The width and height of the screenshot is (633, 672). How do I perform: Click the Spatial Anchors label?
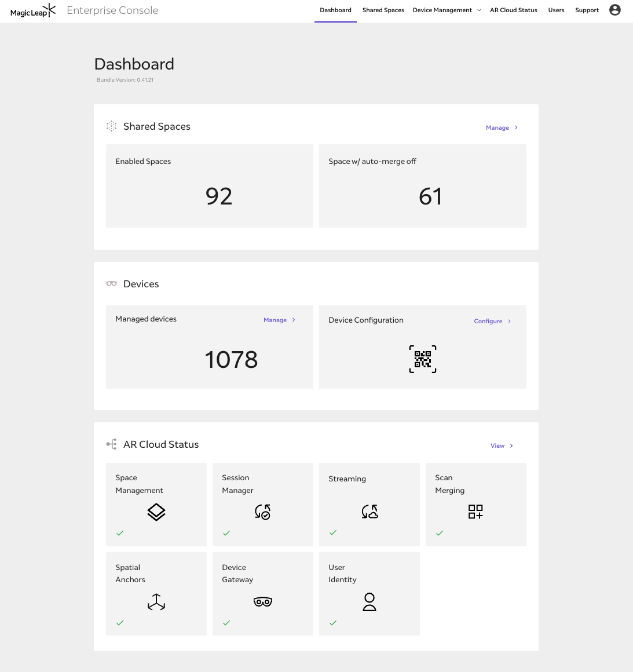click(130, 574)
